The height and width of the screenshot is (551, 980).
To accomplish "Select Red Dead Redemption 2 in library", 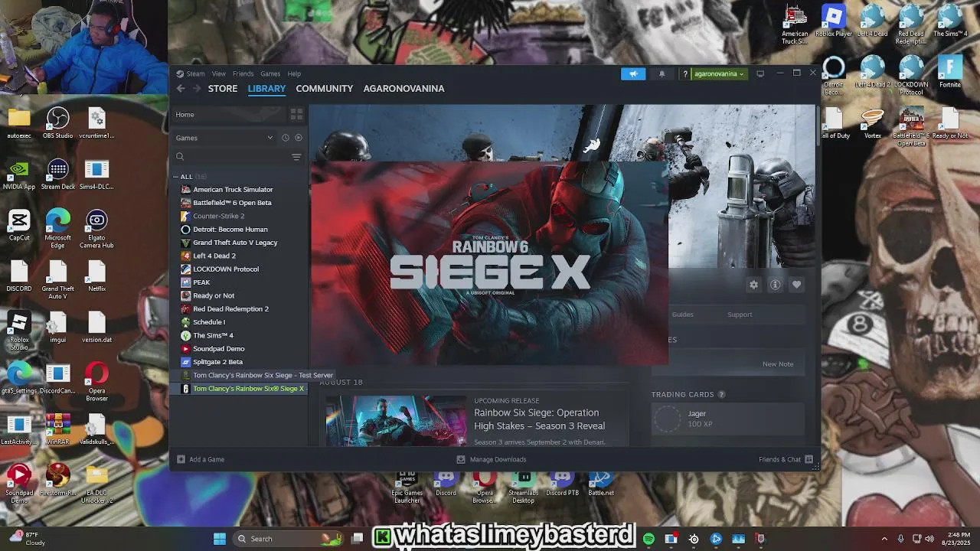I will 230,309.
